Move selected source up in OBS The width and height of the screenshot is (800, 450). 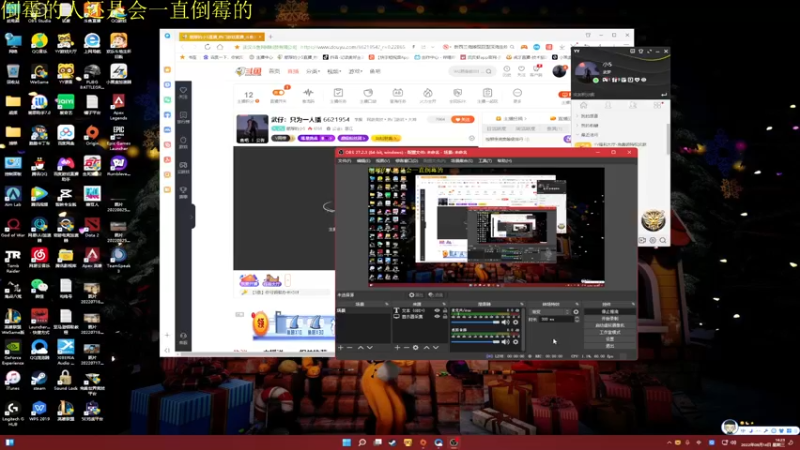[427, 347]
